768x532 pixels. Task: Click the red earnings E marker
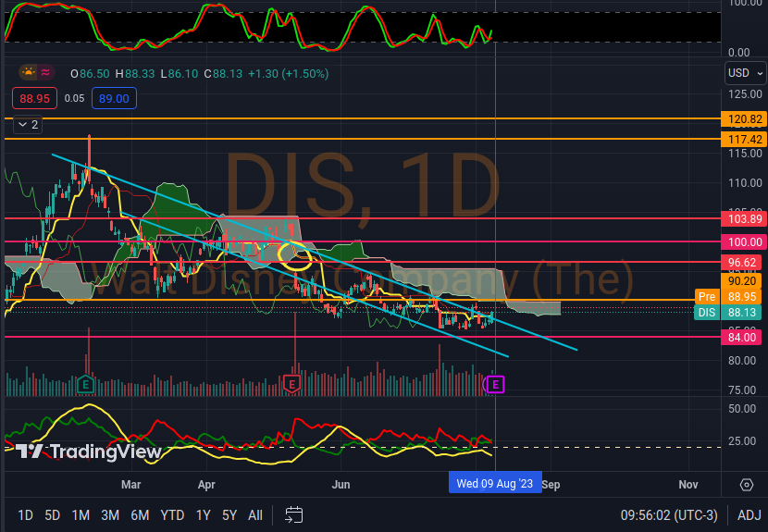point(291,385)
